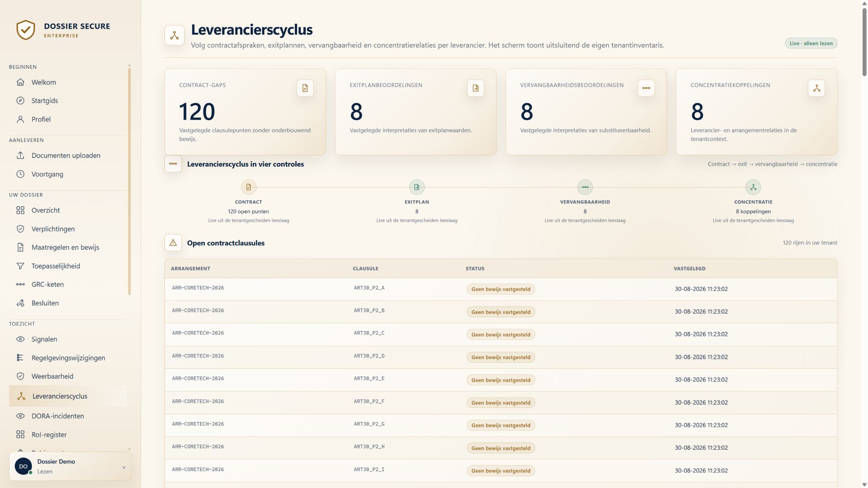Click the DO avatar of Dossier Demo
This screenshot has width=868, height=488.
23,467
